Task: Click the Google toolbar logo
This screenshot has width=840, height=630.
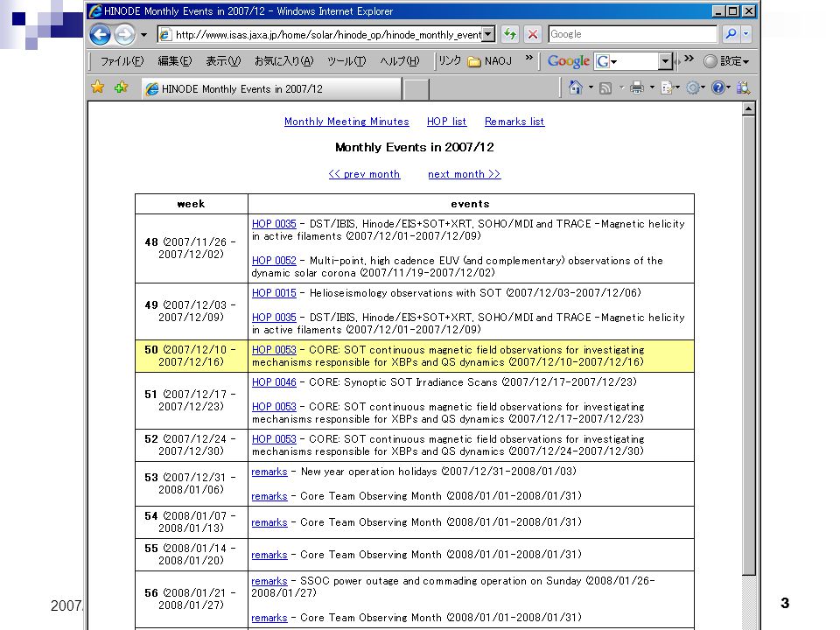Action: (569, 61)
